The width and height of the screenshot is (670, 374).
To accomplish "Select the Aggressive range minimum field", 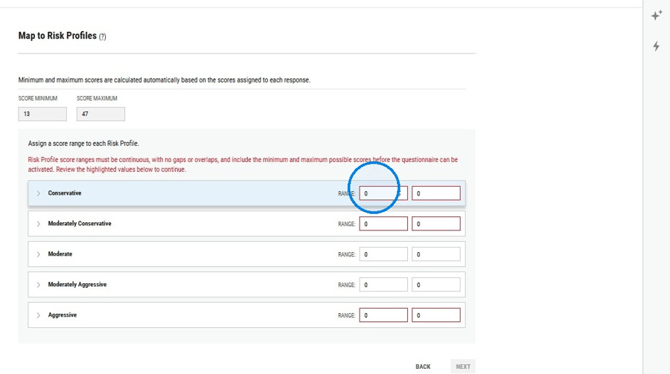I will (x=383, y=315).
